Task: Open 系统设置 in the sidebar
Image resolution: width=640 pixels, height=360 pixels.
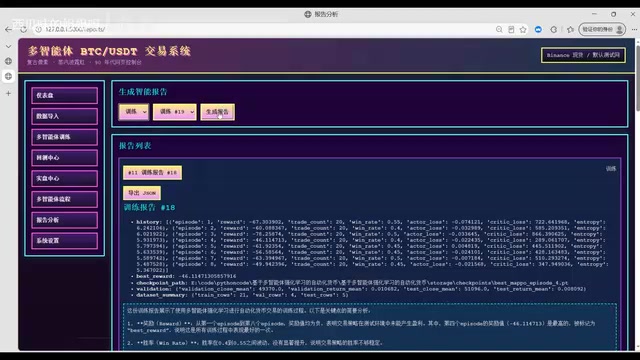Action: click(x=64, y=241)
